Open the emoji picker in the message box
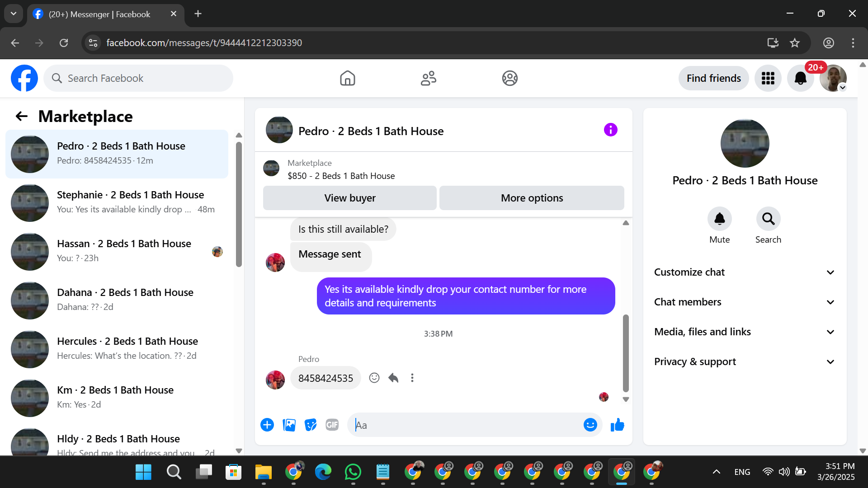 point(590,425)
